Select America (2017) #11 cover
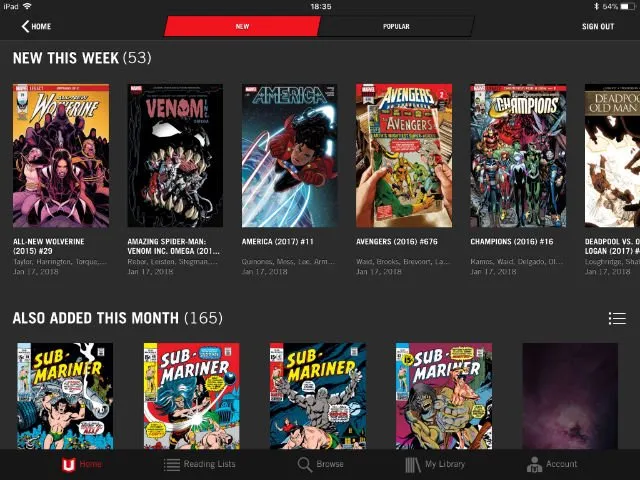This screenshot has width=640, height=480. click(x=290, y=155)
